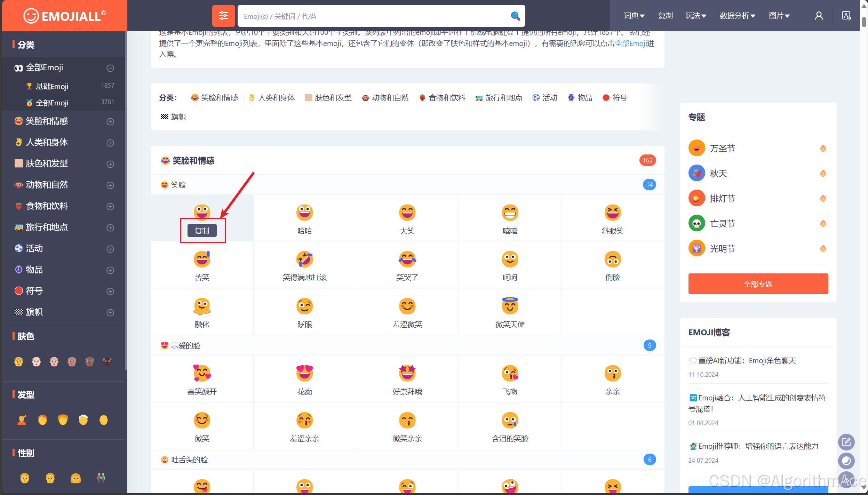Select the 笑哭了 emoji
This screenshot has width=868, height=495.
click(407, 260)
